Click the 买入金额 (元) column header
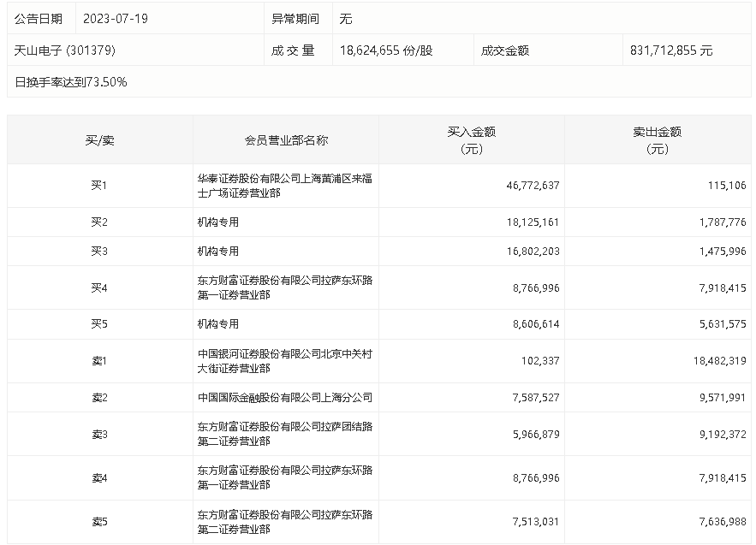Image resolution: width=756 pixels, height=545 pixels. tap(472, 140)
